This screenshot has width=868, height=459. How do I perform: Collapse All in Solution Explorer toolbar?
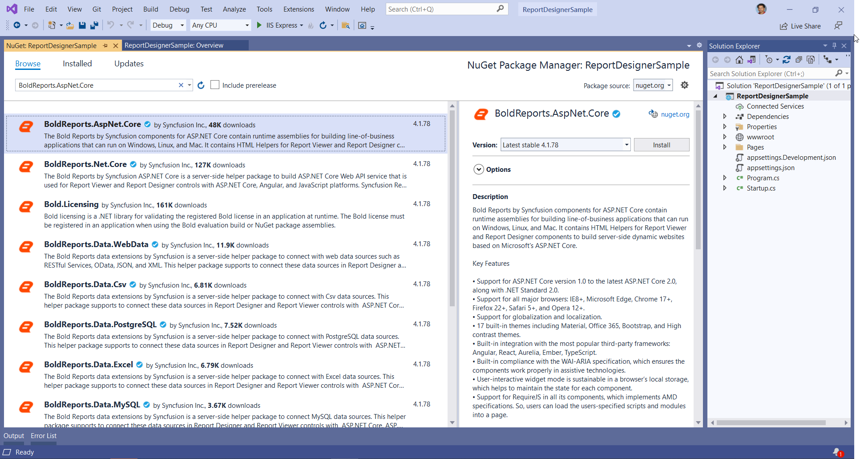pyautogui.click(x=799, y=60)
